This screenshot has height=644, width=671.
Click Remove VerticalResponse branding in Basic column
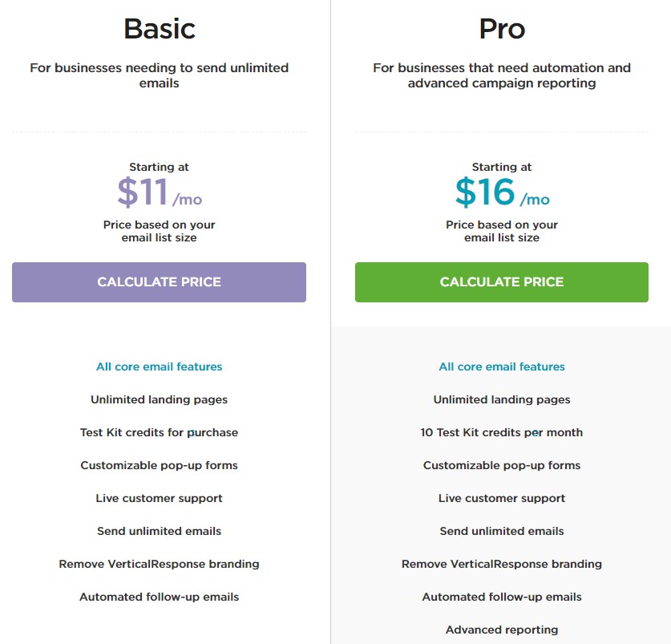click(x=160, y=564)
